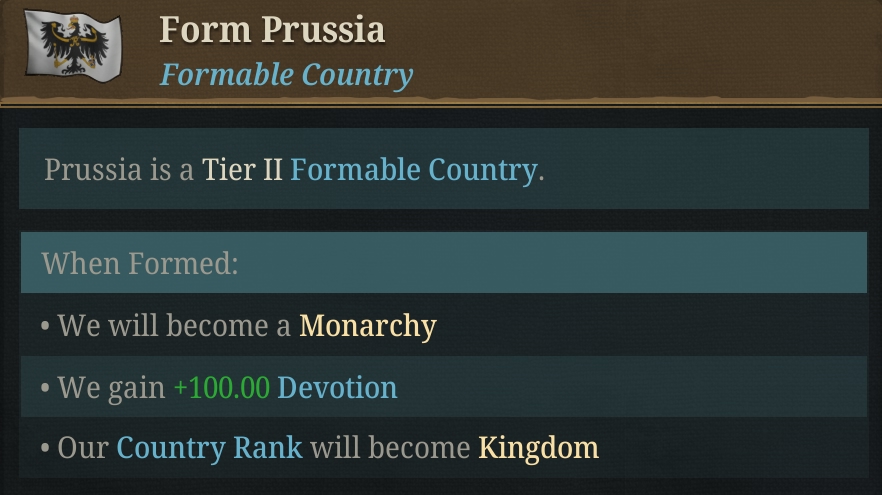Open Formable Country link after Tier II

(414, 170)
